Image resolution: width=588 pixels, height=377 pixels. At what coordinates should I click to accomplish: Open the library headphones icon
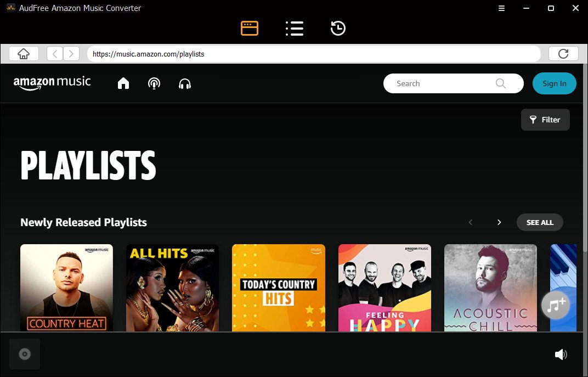pos(185,83)
